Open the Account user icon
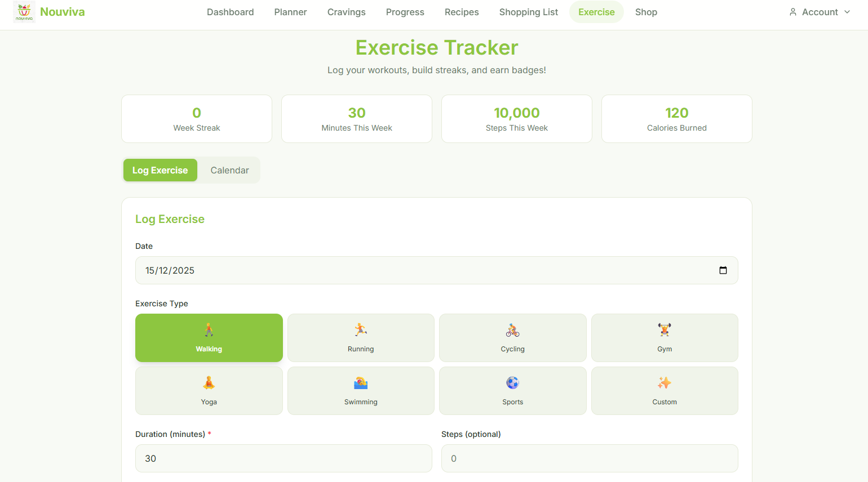The width and height of the screenshot is (868, 482). tap(794, 12)
